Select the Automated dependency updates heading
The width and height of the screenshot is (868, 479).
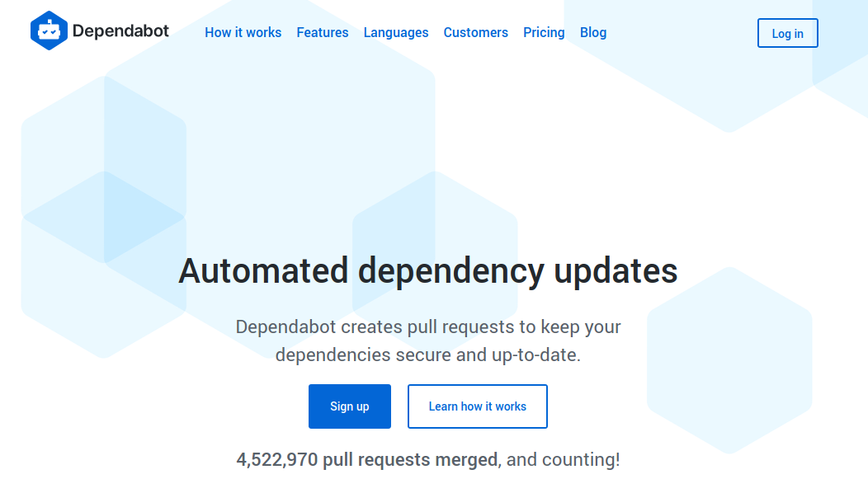(x=428, y=270)
